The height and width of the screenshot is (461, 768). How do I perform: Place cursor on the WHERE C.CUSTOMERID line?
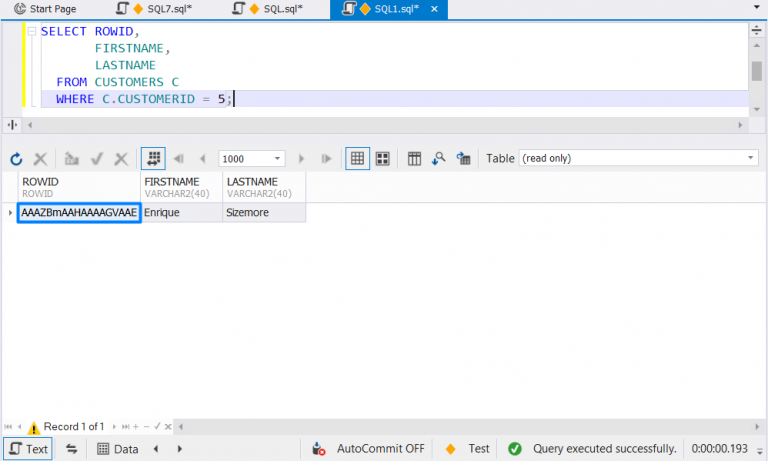tap(395, 99)
